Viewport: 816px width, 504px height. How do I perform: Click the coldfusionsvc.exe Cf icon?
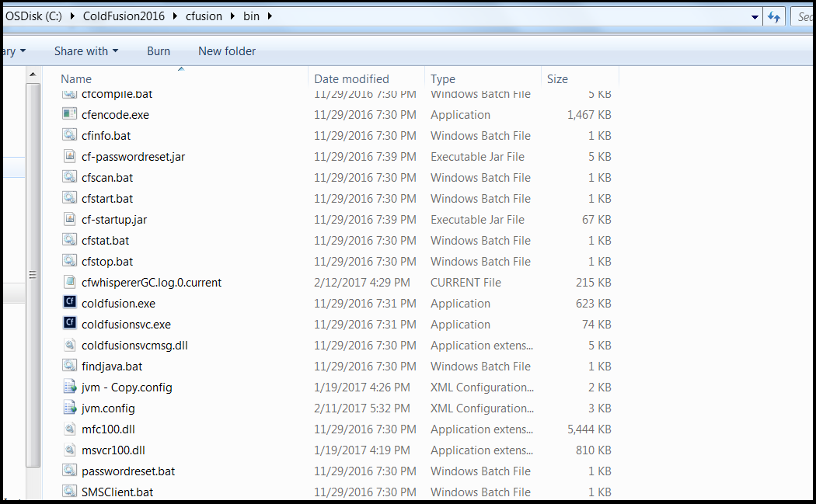(70, 324)
